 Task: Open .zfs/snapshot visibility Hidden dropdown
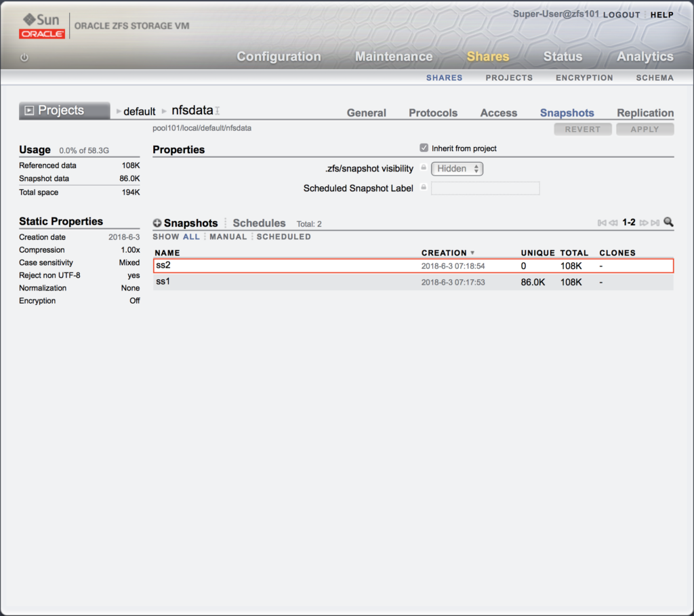[x=457, y=169]
